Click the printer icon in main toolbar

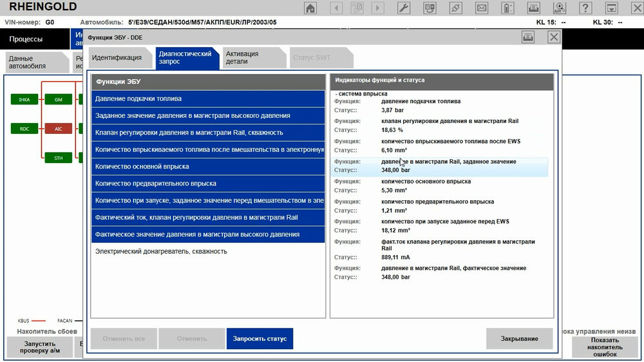pyautogui.click(x=533, y=8)
